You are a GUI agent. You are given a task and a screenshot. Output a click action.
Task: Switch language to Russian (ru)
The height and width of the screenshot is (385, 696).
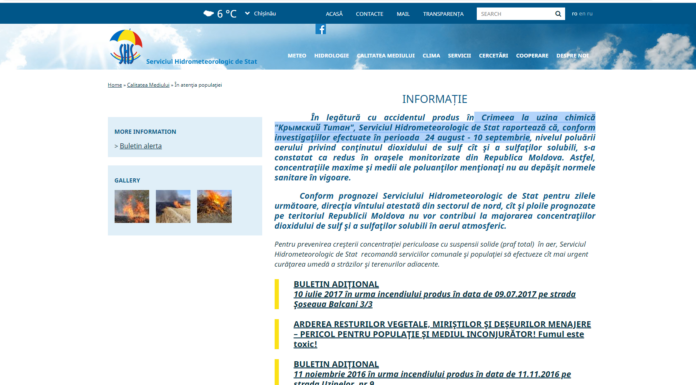pyautogui.click(x=589, y=14)
